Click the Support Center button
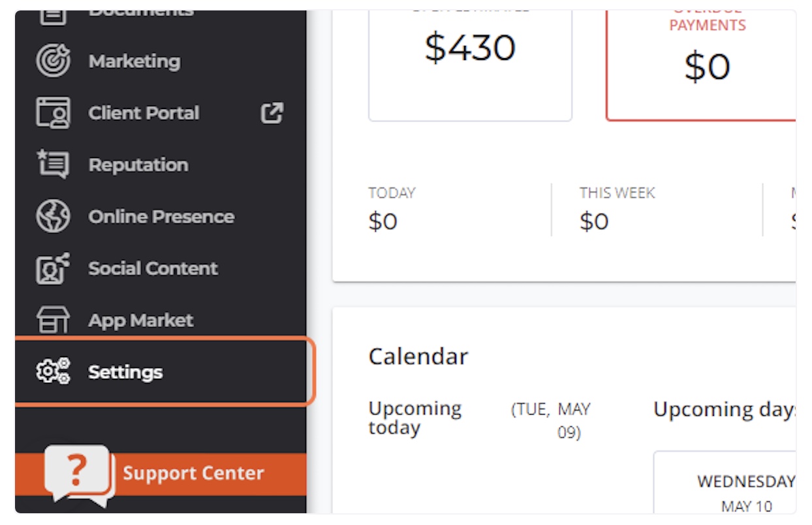This screenshot has height=525, width=812. 161,474
